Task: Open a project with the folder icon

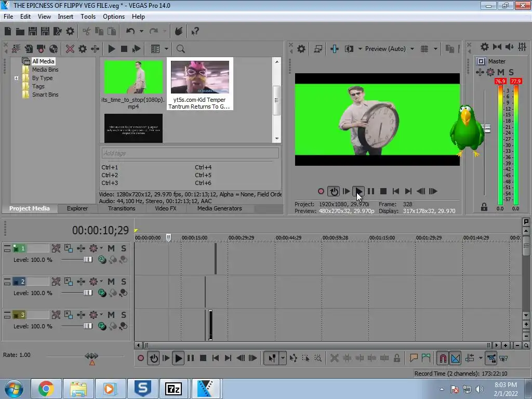Action: point(20,31)
